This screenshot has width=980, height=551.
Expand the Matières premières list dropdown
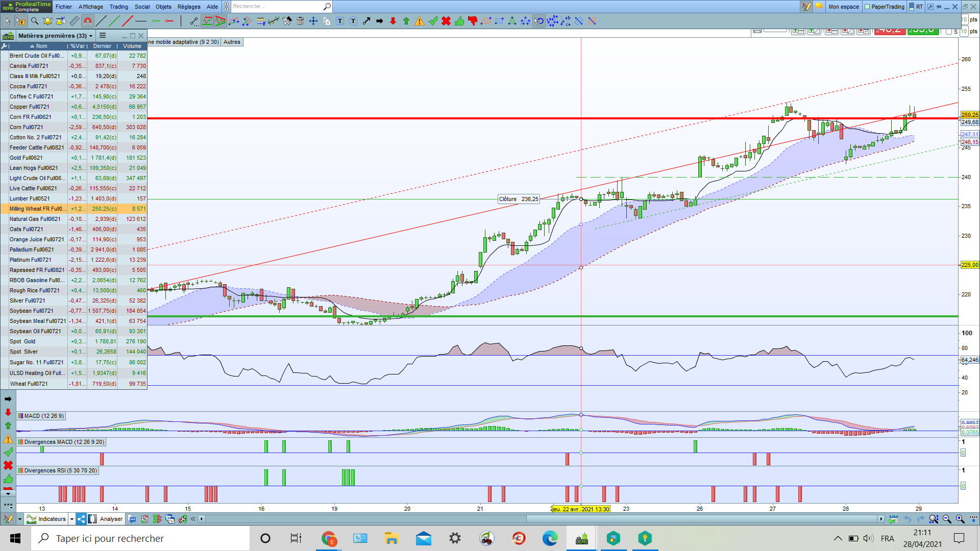point(91,36)
